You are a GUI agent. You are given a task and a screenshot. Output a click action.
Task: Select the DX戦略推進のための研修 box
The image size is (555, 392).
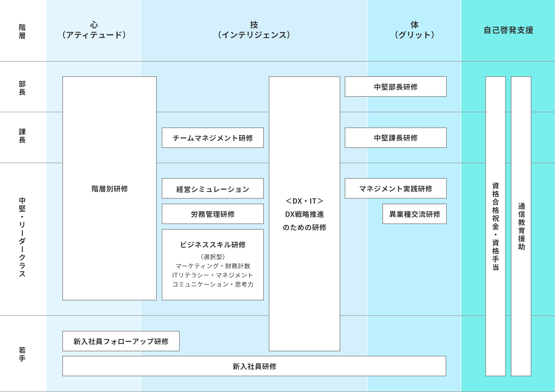[305, 214]
